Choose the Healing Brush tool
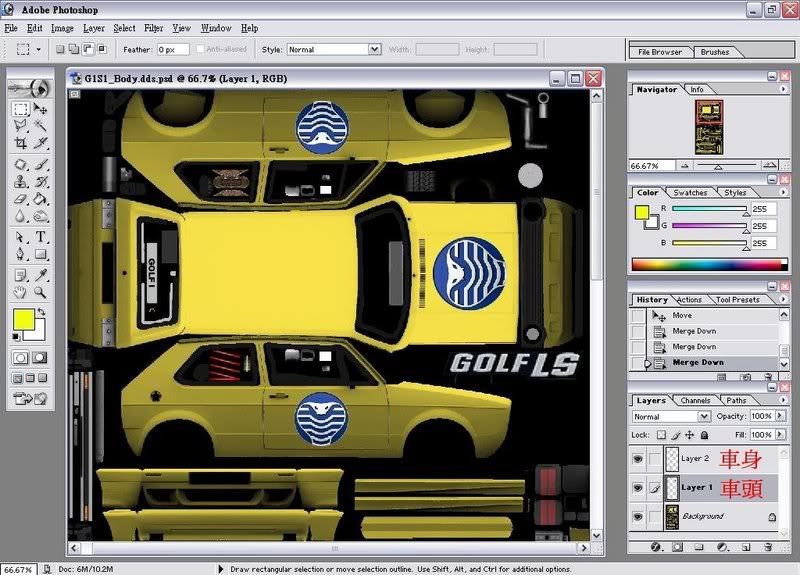Image resolution: width=800 pixels, height=575 pixels. (20, 164)
